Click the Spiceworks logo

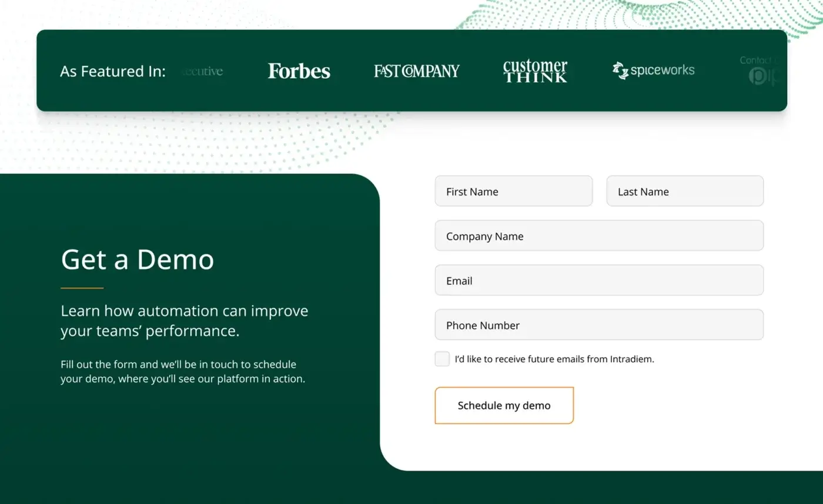click(653, 70)
